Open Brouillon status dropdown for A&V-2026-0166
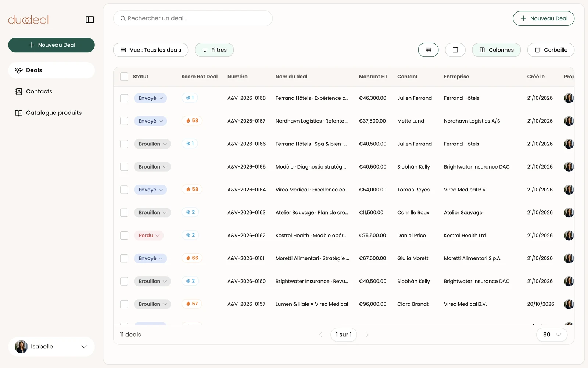The height and width of the screenshot is (368, 588). [152, 144]
